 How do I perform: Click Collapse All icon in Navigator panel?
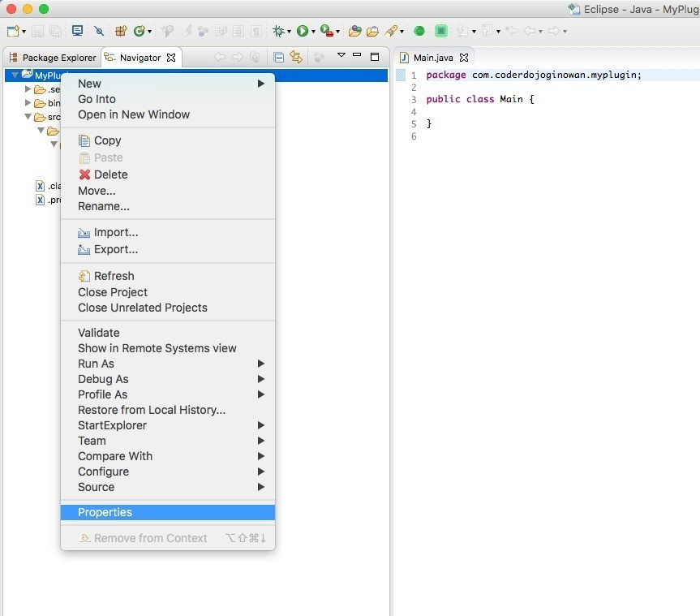pos(278,58)
